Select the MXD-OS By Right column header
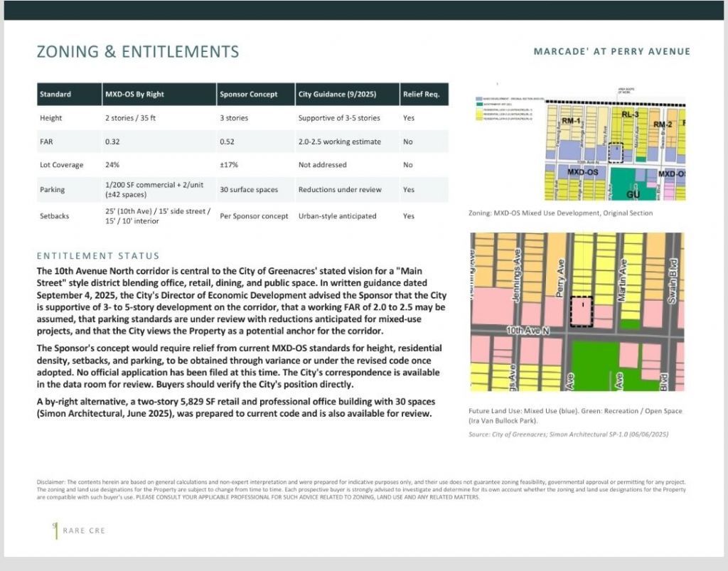The image size is (728, 571). point(159,95)
